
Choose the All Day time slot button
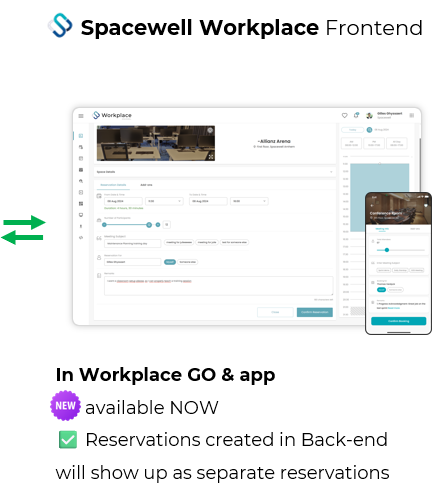point(397,143)
